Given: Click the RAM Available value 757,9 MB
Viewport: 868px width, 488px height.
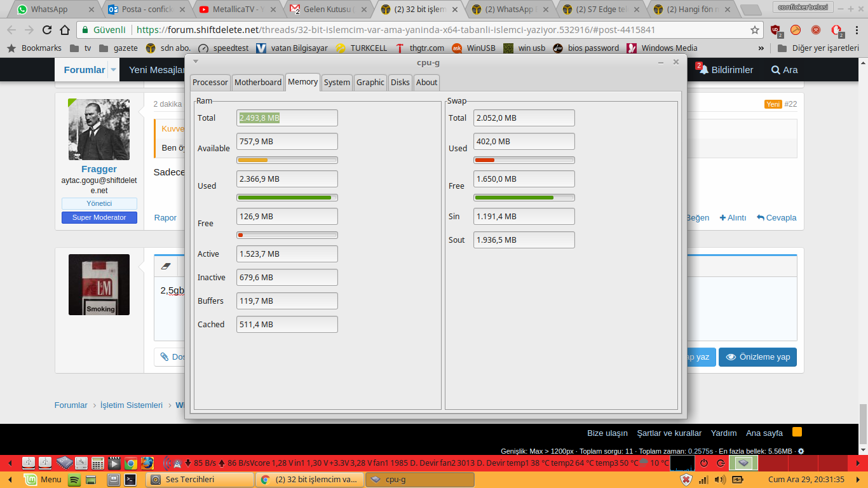Looking at the screenshot, I should [287, 141].
